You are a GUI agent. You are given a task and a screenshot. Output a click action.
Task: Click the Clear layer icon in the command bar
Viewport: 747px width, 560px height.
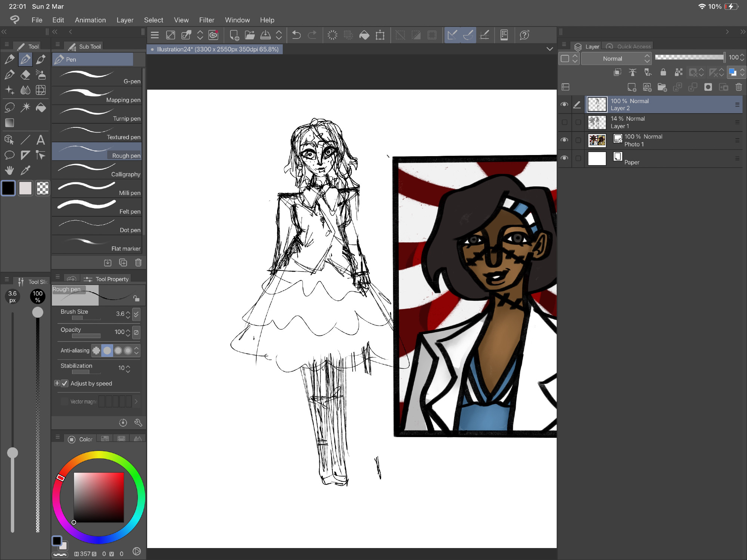coord(332,35)
